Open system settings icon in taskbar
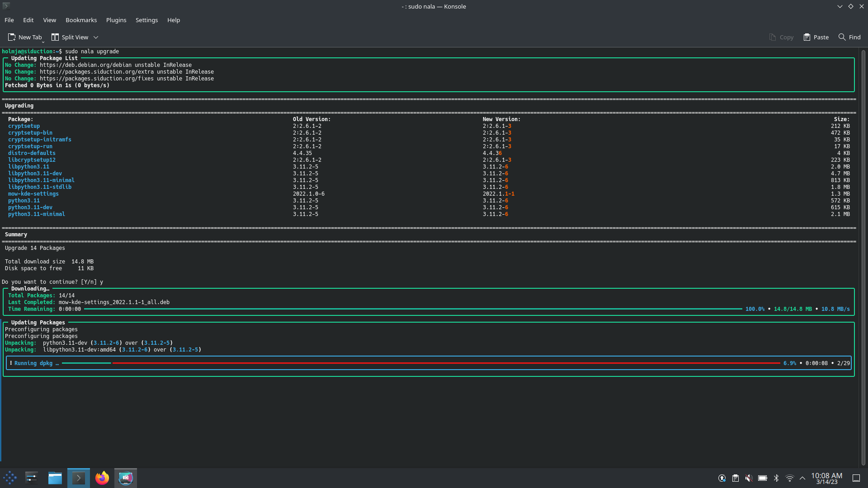Viewport: 868px width, 488px height. (x=32, y=478)
